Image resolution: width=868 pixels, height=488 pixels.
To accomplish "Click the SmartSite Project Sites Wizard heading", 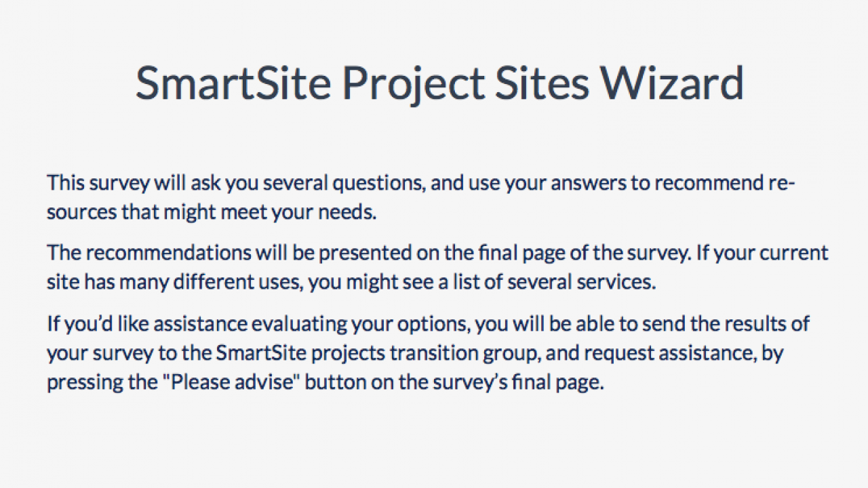I will tap(439, 84).
